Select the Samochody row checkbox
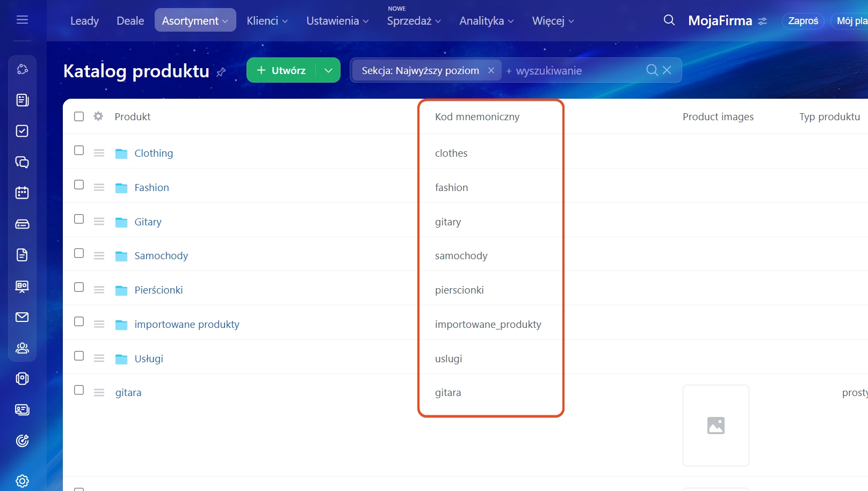This screenshot has height=491, width=868. (x=79, y=253)
